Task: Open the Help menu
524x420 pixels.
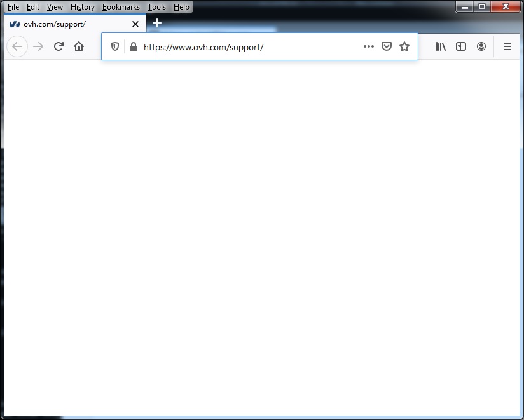Action: click(181, 7)
